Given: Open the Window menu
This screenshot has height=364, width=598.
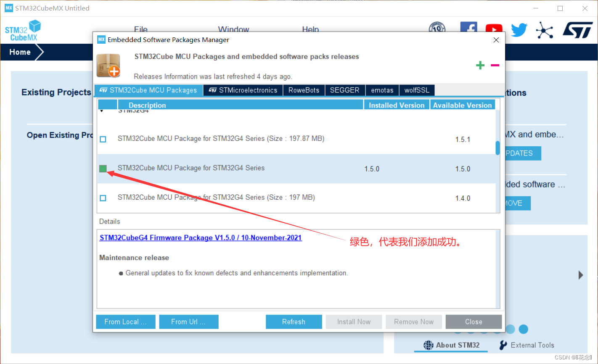Looking at the screenshot, I should click(x=233, y=29).
